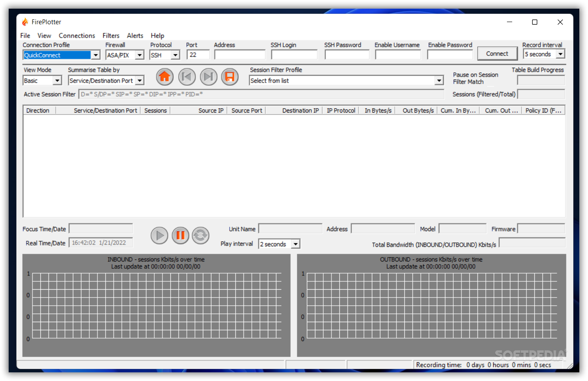The width and height of the screenshot is (588, 381).
Task: Click the 'Pause on Session Filter Match' label
Action: 476,78
